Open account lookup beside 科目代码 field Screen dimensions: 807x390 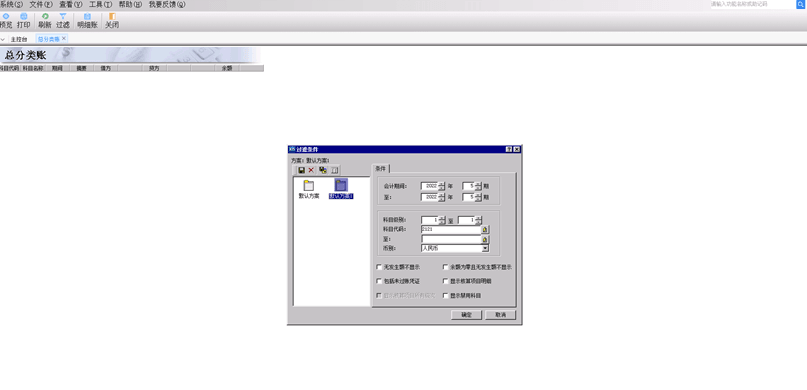[x=485, y=229]
